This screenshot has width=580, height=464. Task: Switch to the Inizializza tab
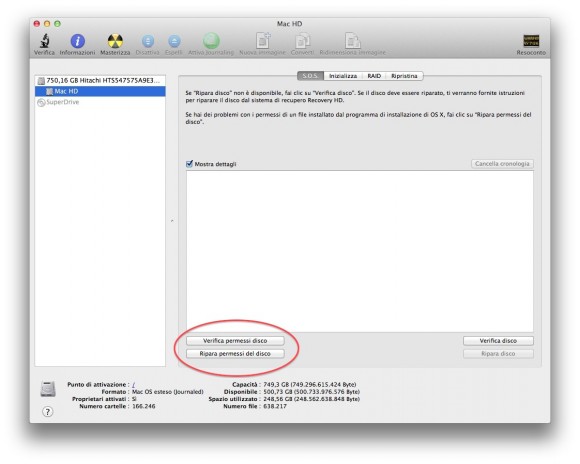(x=343, y=76)
